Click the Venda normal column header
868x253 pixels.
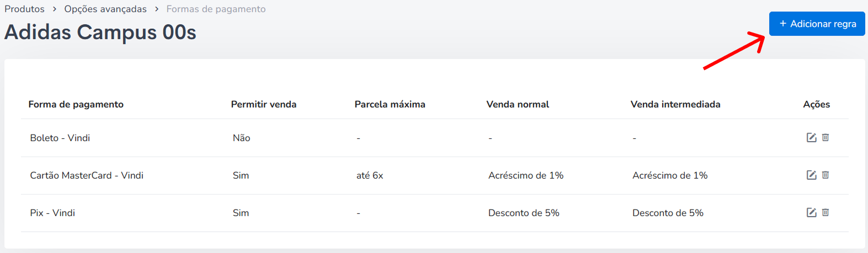[518, 104]
